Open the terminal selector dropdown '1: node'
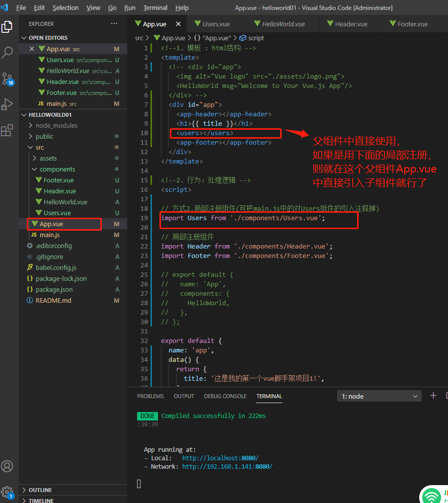This screenshot has height=503, width=448. [379, 396]
